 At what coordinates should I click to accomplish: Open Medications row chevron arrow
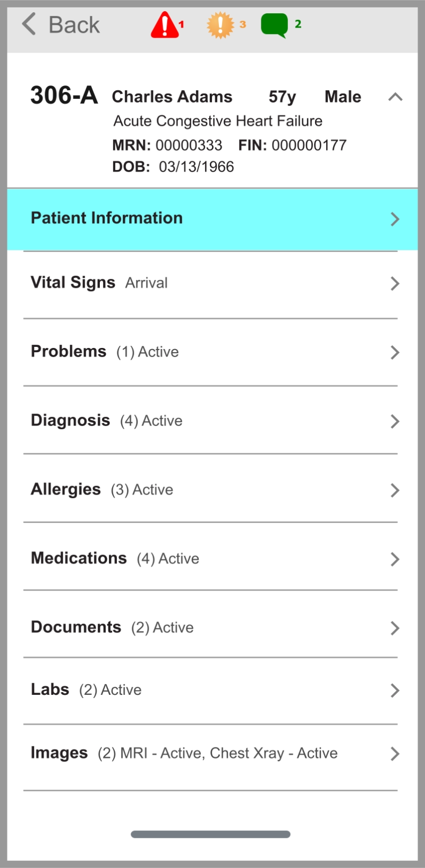point(395,559)
